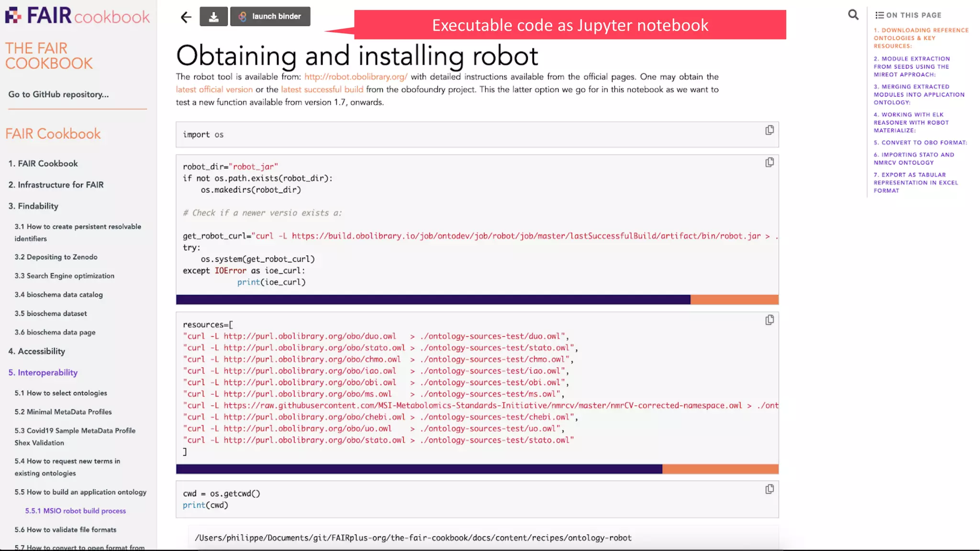The height and width of the screenshot is (551, 980).
Task: Open the 'On this page' list icon
Action: point(880,15)
